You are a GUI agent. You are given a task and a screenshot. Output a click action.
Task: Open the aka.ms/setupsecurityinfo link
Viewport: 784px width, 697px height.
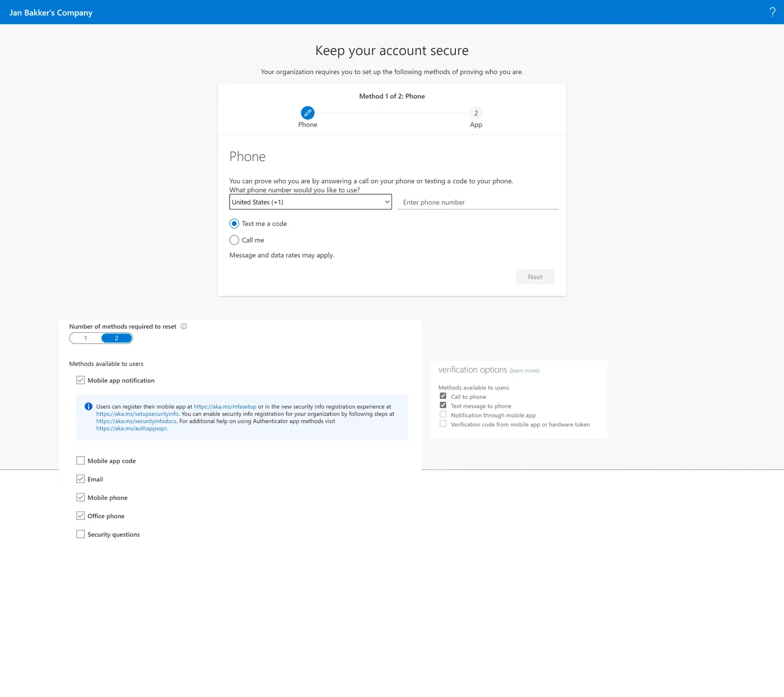(137, 414)
